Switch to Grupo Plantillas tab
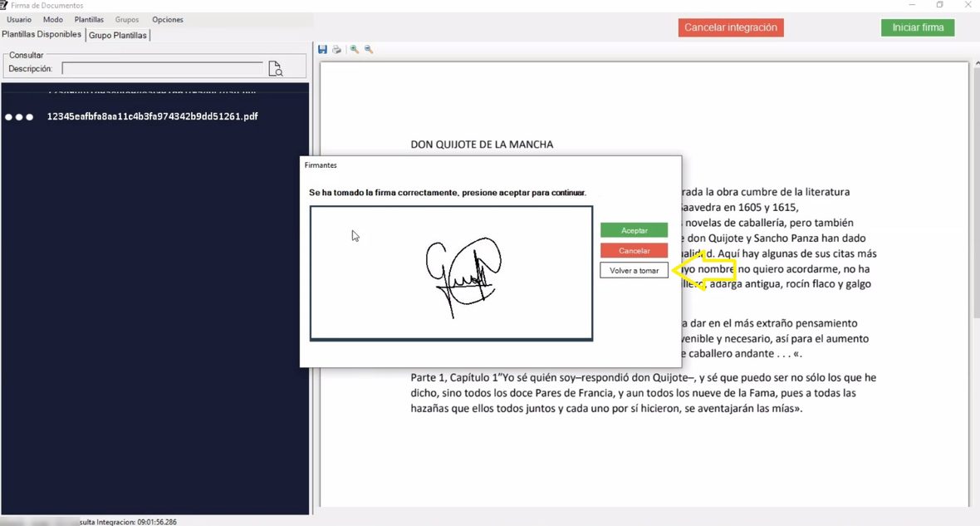The height and width of the screenshot is (526, 980). [117, 35]
